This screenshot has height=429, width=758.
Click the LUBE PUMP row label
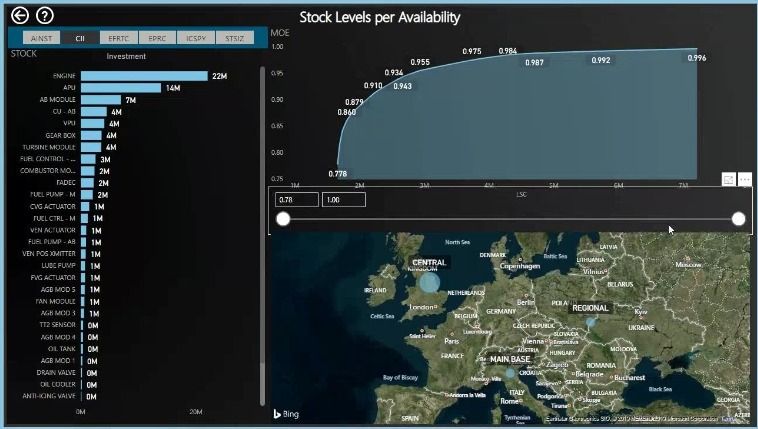(58, 266)
